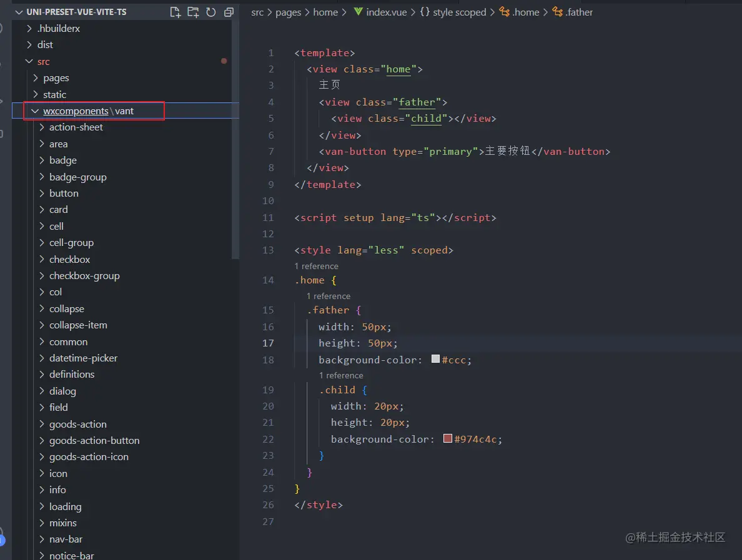Click the style scoped breadcrumb segment

coord(460,12)
